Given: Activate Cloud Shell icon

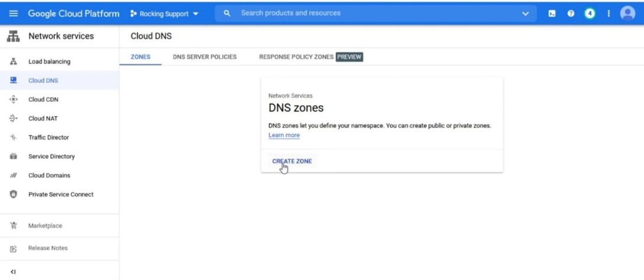Looking at the screenshot, I should click(x=552, y=14).
